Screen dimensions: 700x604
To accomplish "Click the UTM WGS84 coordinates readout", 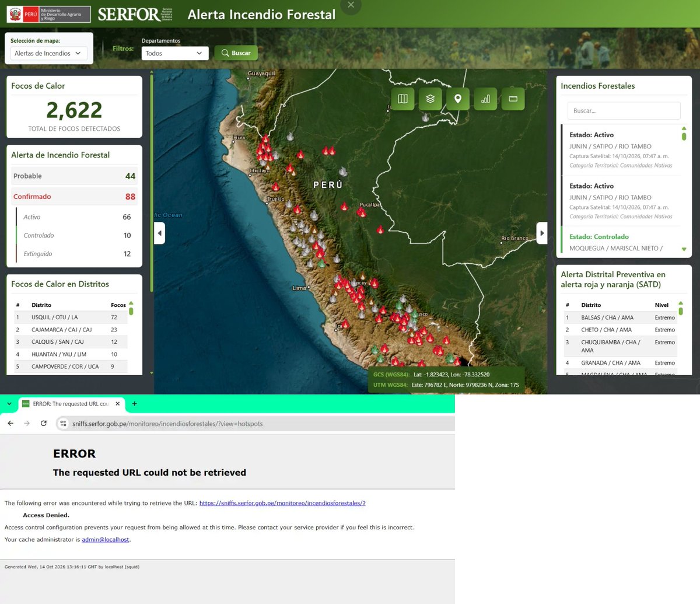I will pos(446,385).
